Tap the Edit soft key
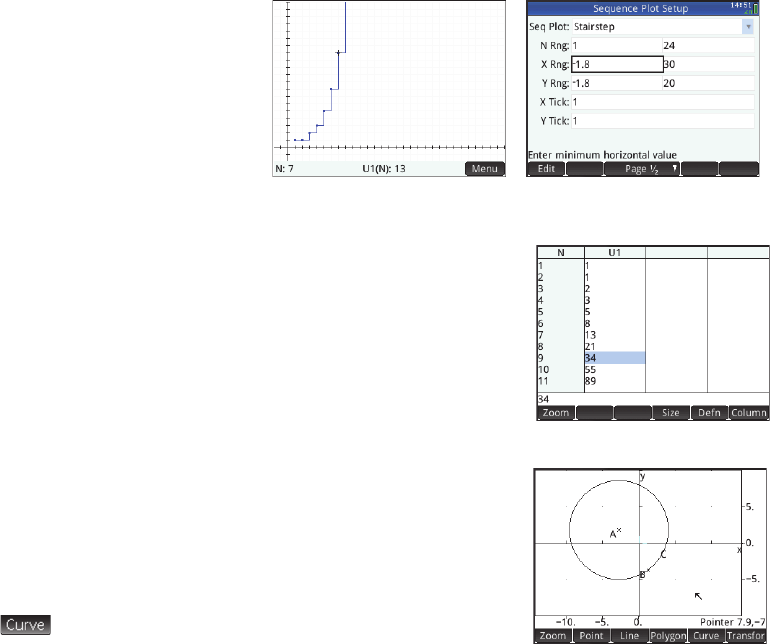The height and width of the screenshot is (644, 770). (x=546, y=169)
